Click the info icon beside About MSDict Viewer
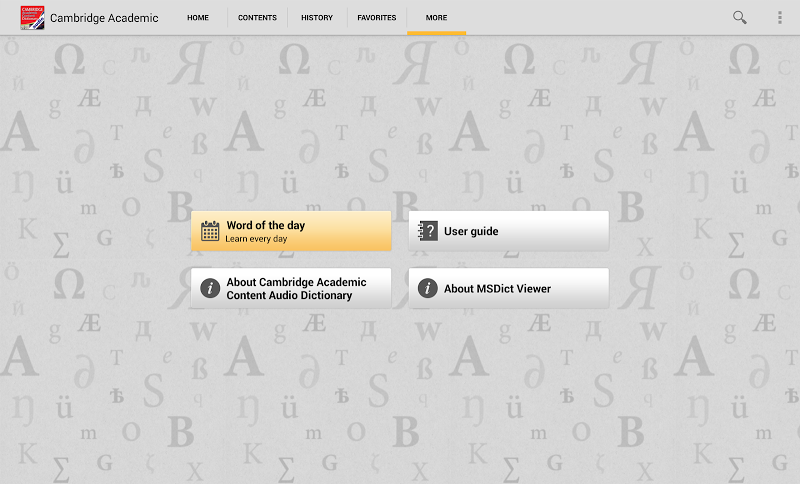Image resolution: width=800 pixels, height=484 pixels. [x=428, y=288]
